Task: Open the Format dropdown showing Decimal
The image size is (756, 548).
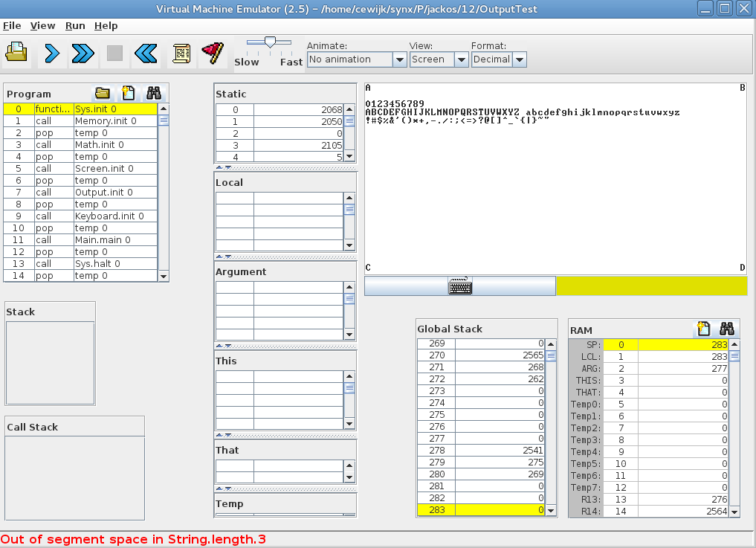Action: pyautogui.click(x=519, y=59)
